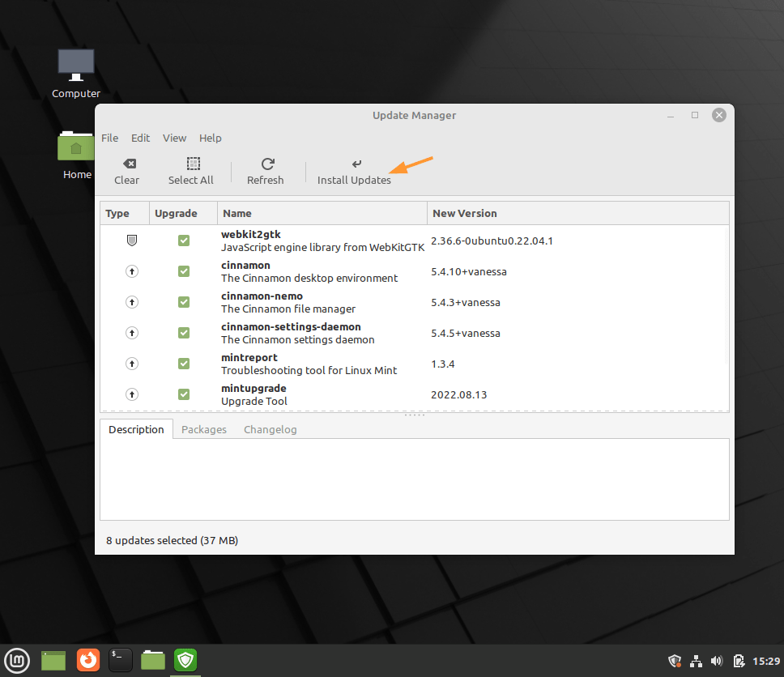Select the Clear toolbar icon
The image size is (784, 677).
126,171
